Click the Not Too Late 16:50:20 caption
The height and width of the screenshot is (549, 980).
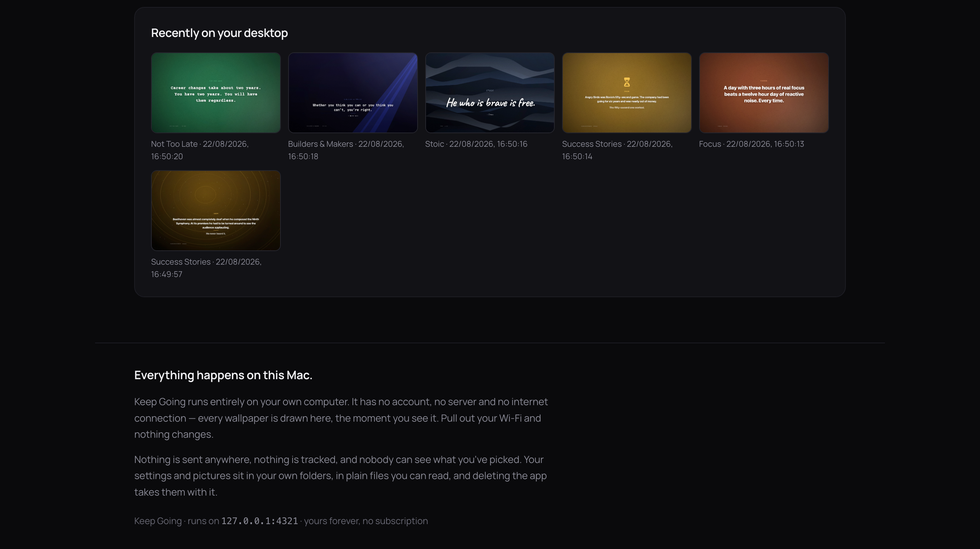tap(200, 150)
